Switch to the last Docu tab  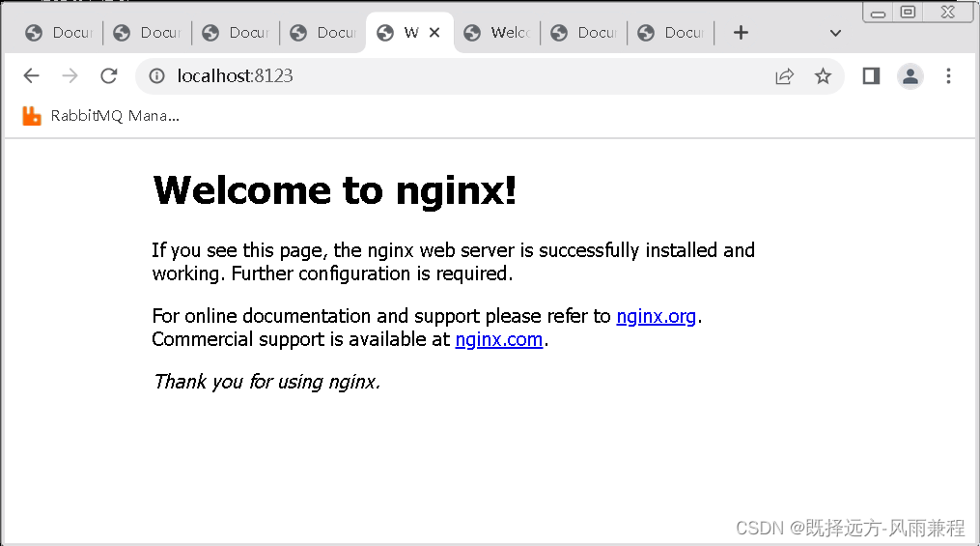pos(671,33)
